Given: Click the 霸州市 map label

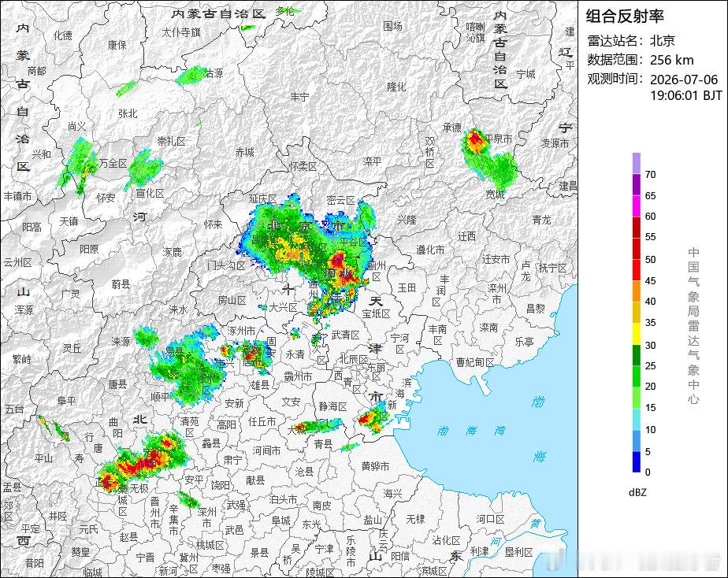Looking at the screenshot, I should coord(298,376).
